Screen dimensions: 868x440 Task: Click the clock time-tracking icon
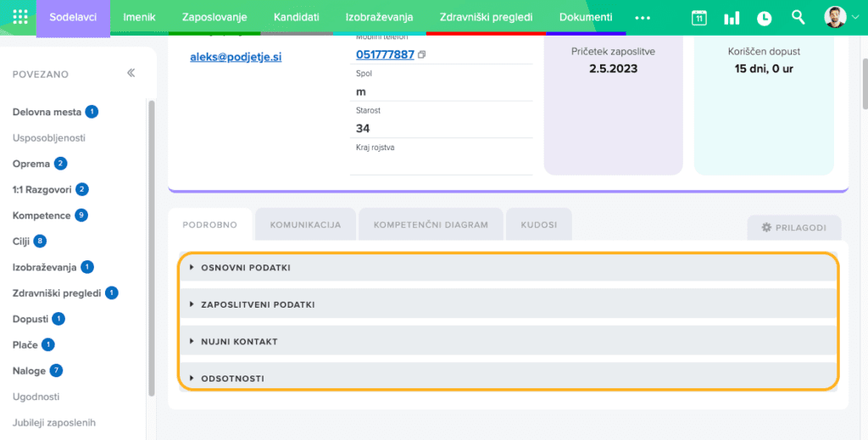tap(764, 18)
